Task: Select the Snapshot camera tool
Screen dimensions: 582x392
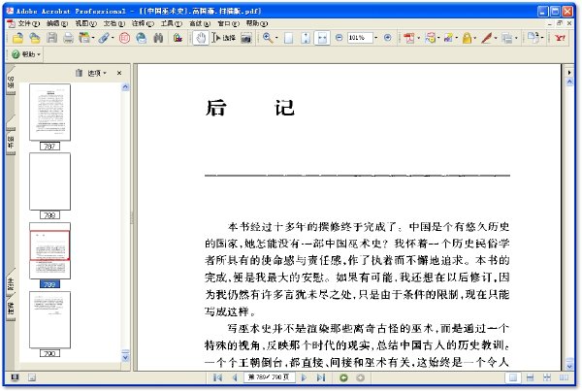Action: (x=246, y=38)
